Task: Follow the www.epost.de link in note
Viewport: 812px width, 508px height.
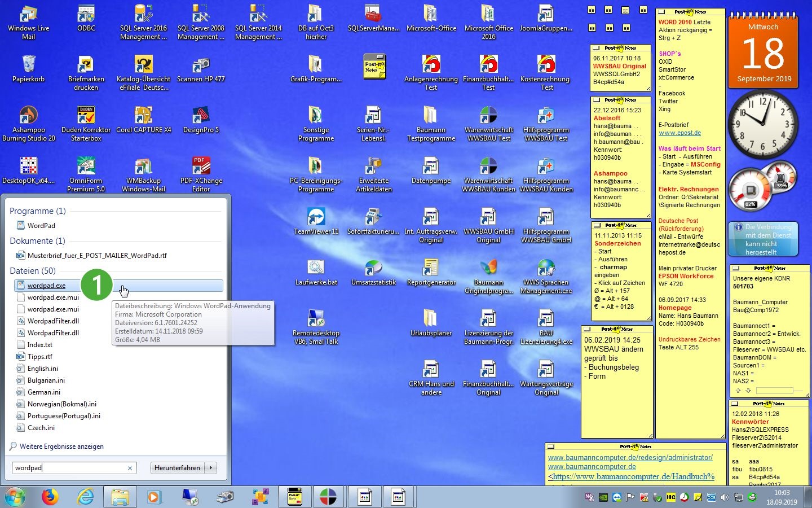Action: [679, 133]
